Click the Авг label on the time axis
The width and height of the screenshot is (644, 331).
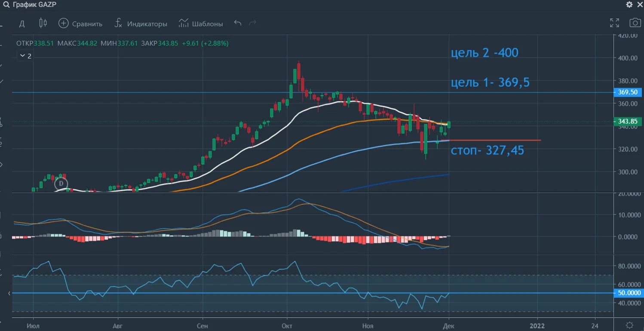click(x=117, y=326)
